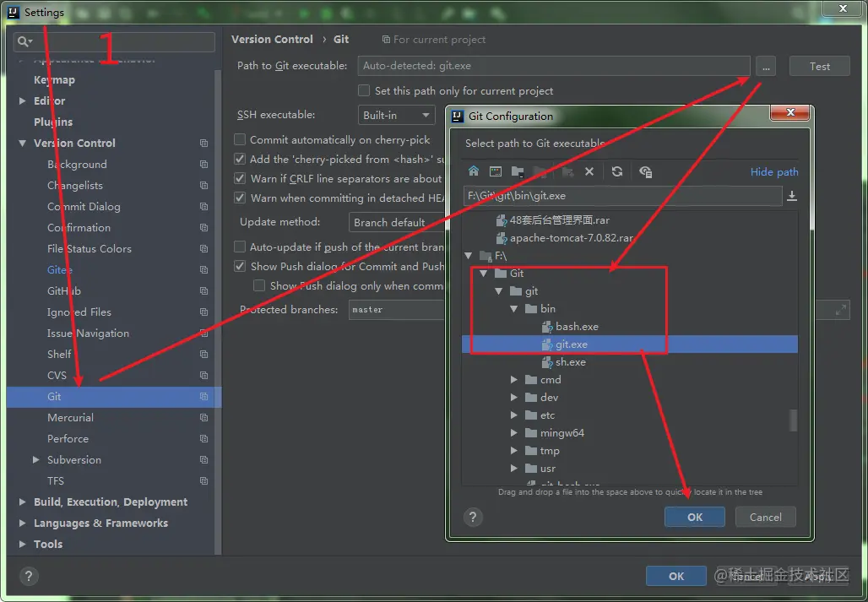Expand Languages & Frameworks section
The height and width of the screenshot is (602, 868).
(x=22, y=523)
